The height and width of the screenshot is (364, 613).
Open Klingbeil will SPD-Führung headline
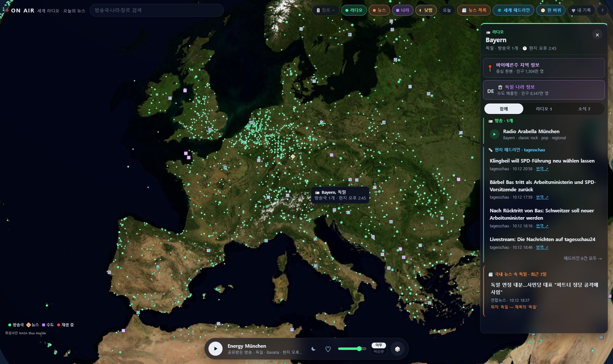[542, 161]
